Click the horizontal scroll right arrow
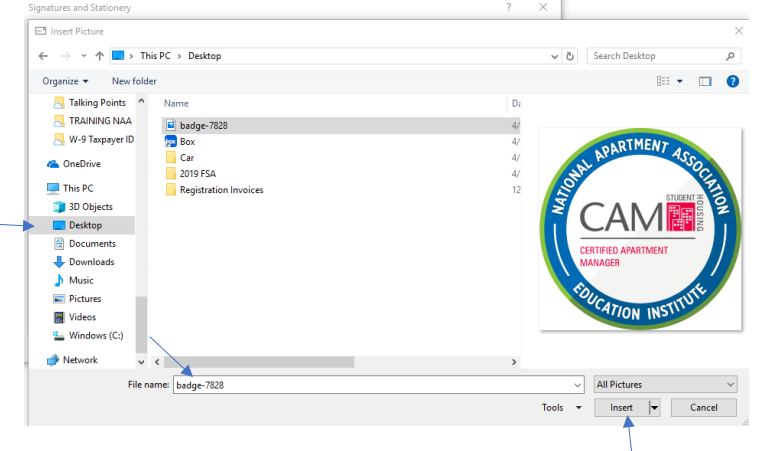Screen dimensions: 757x451 point(514,362)
